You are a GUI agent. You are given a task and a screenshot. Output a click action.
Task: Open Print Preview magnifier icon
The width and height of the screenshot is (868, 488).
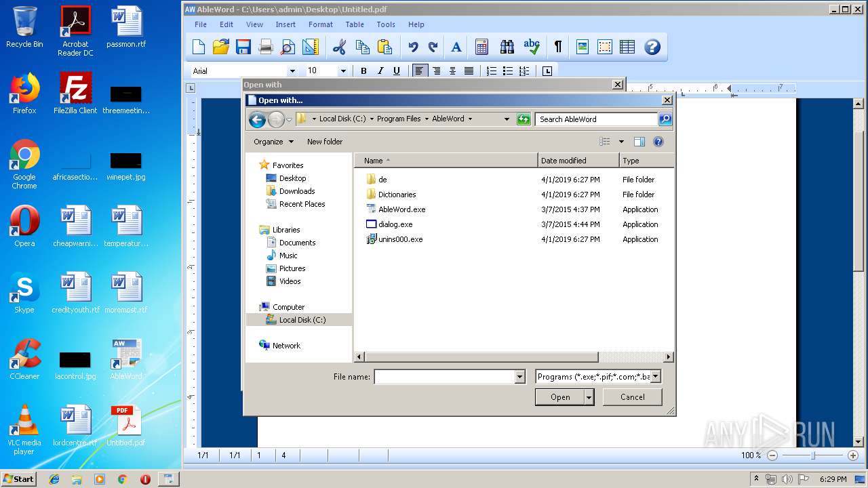coord(288,47)
